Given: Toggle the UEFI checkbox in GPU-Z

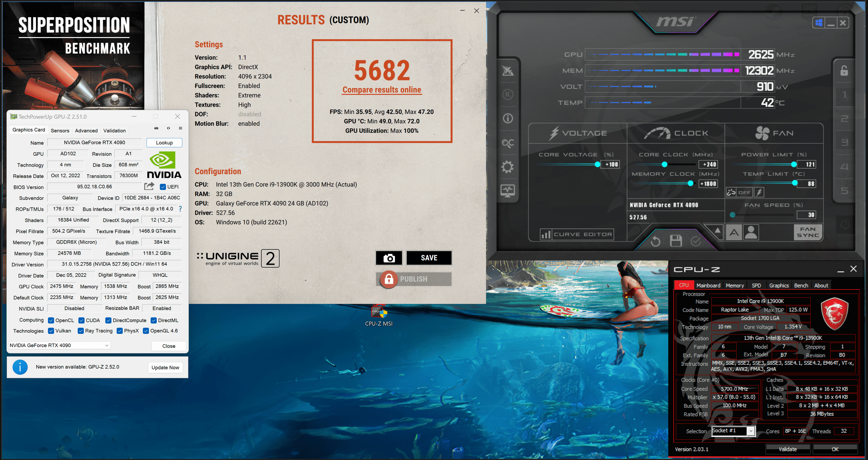Looking at the screenshot, I should click(163, 187).
